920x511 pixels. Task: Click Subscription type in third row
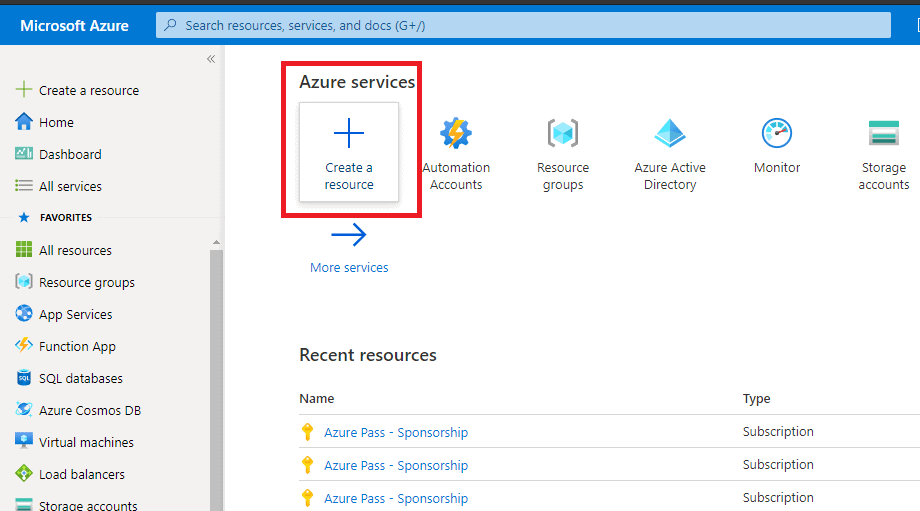tap(778, 498)
